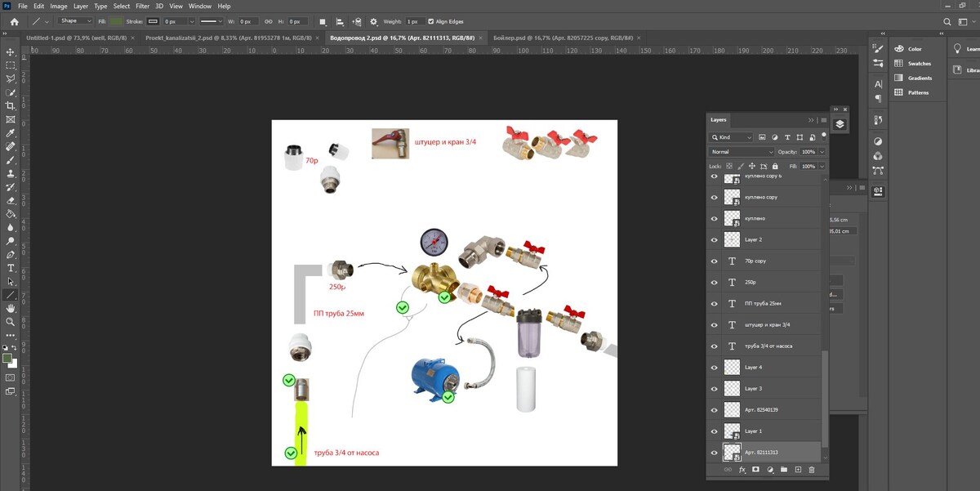980x491 pixels.
Task: Select the Eraser tool
Action: point(11,200)
